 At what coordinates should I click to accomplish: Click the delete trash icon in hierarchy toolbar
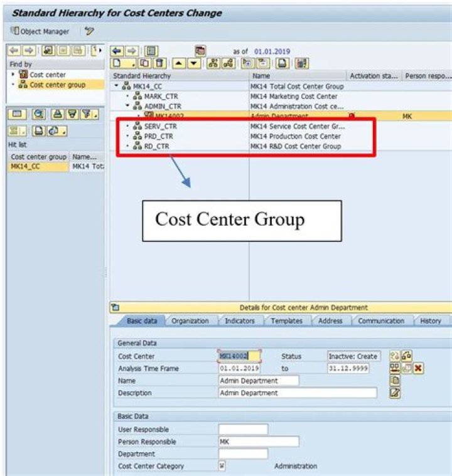tap(159, 63)
